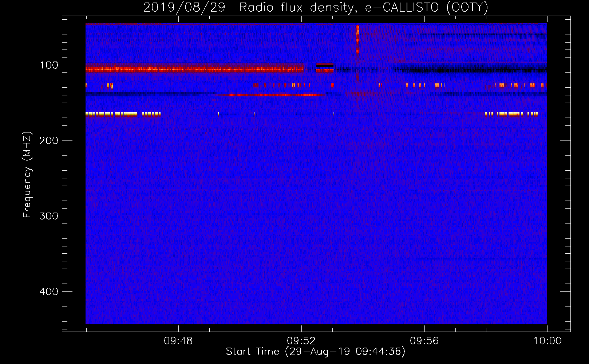Click the 09:52 time tick label
Viewport: 589px width, 364px height.
click(x=301, y=341)
